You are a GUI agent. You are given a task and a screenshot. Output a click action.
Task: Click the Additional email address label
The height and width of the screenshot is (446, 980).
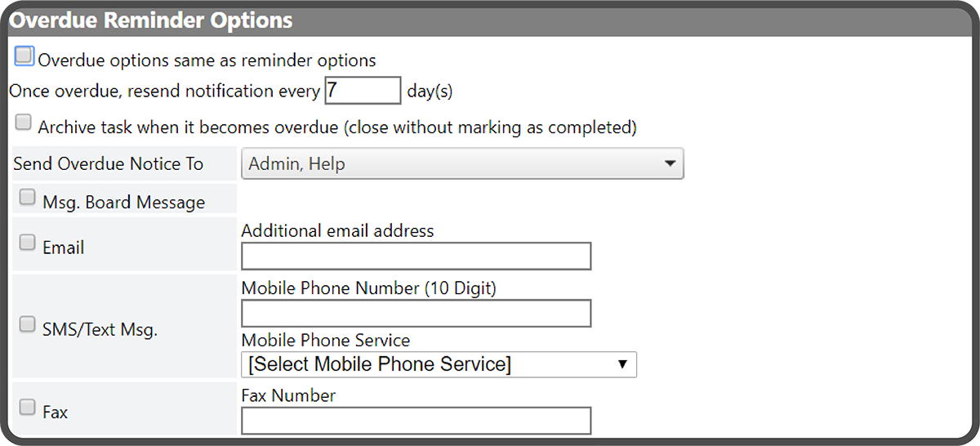(337, 231)
